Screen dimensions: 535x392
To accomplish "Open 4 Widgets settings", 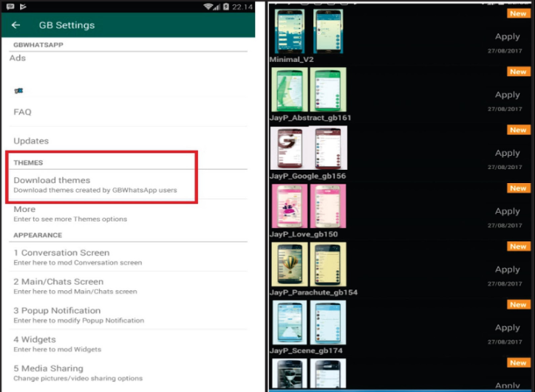I will 128,344.
